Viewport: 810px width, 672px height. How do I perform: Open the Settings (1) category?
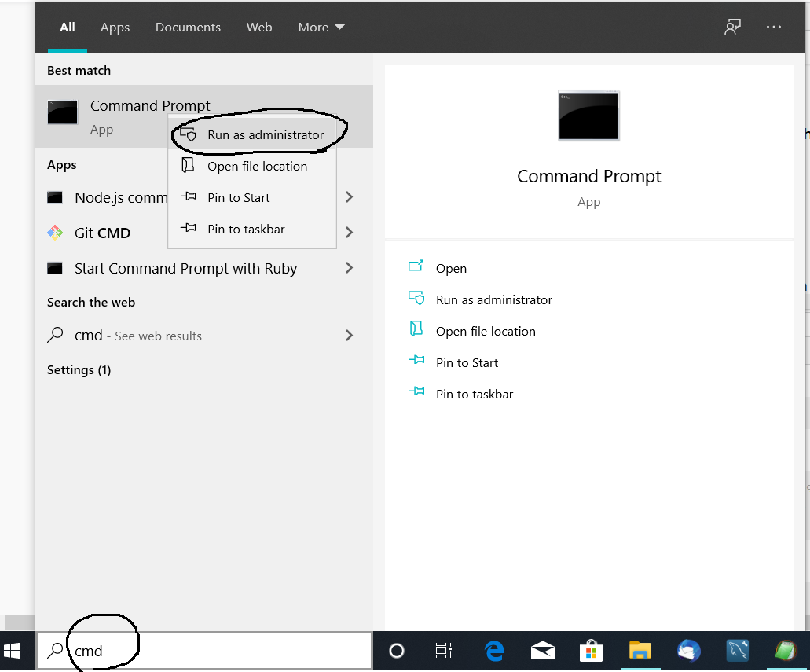tap(79, 370)
